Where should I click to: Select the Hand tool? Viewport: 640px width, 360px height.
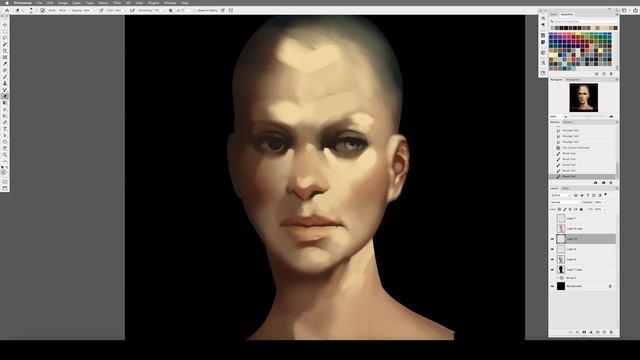[5, 149]
